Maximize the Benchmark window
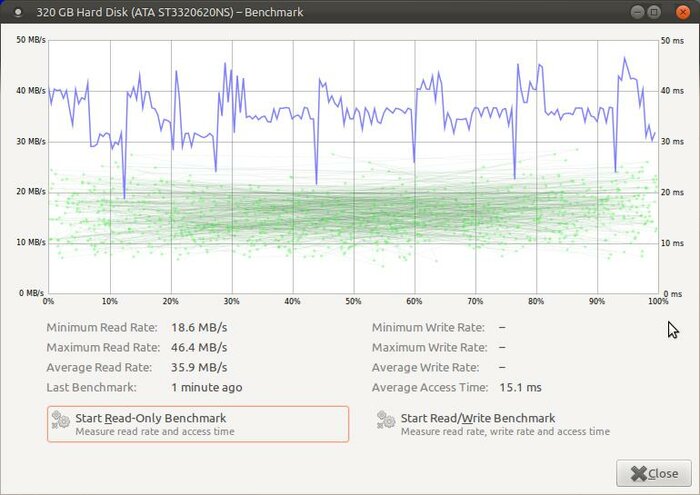 click(654, 12)
